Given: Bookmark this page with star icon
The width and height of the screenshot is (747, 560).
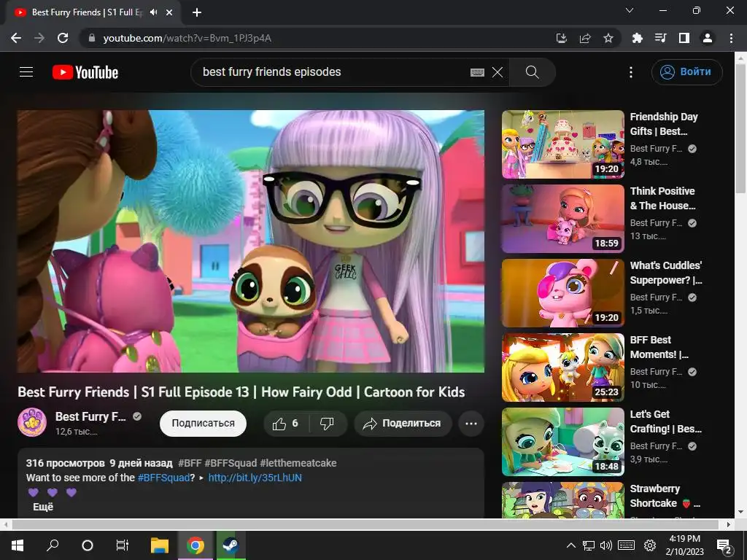Looking at the screenshot, I should [608, 38].
